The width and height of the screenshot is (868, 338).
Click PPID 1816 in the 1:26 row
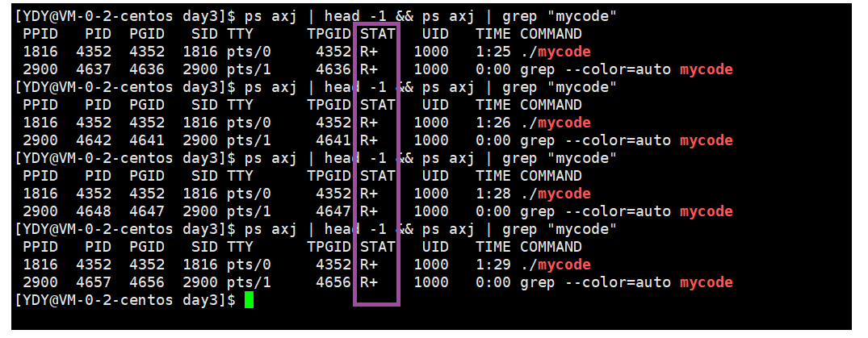(40, 123)
